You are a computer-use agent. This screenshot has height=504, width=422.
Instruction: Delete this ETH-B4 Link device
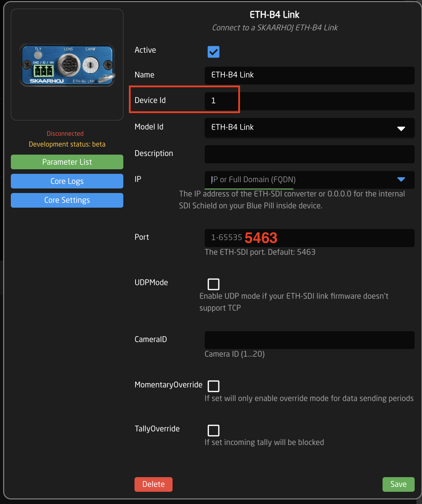click(153, 484)
